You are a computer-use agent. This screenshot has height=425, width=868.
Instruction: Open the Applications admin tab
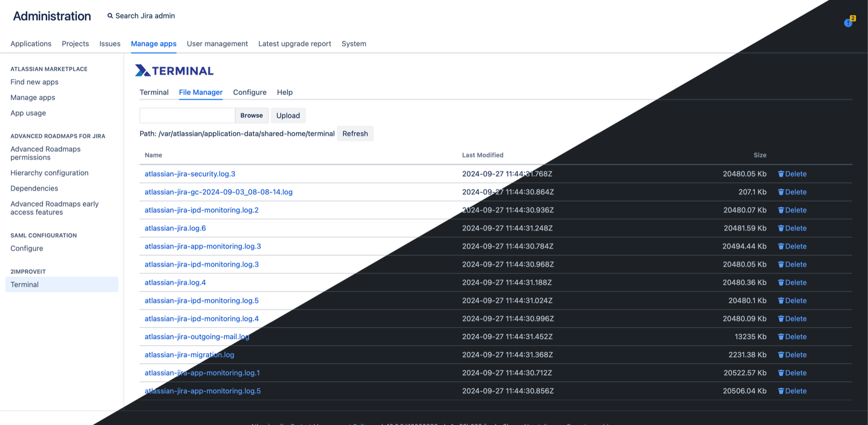(31, 43)
